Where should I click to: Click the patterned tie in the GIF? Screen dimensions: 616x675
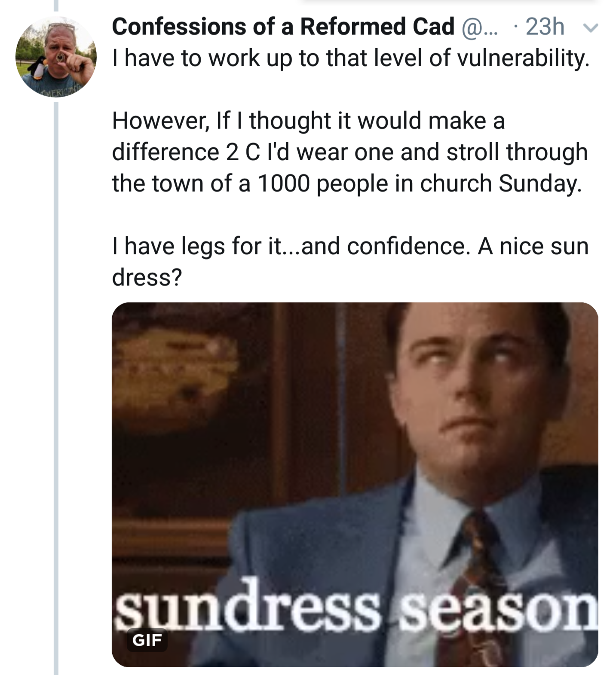pyautogui.click(x=477, y=559)
